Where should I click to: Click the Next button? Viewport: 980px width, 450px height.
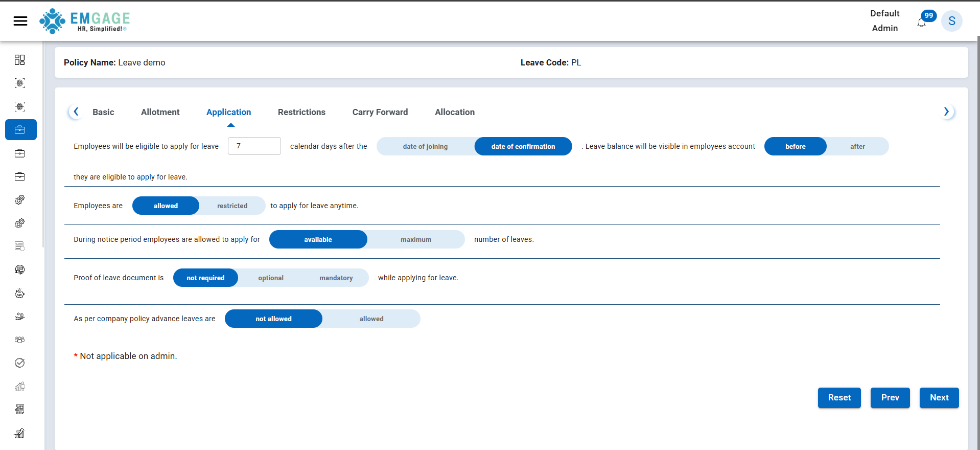[x=939, y=397]
